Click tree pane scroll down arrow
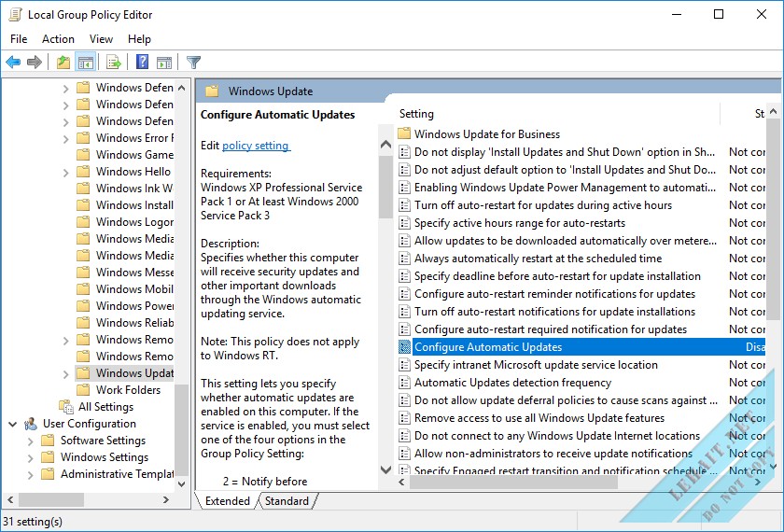 click(x=181, y=483)
